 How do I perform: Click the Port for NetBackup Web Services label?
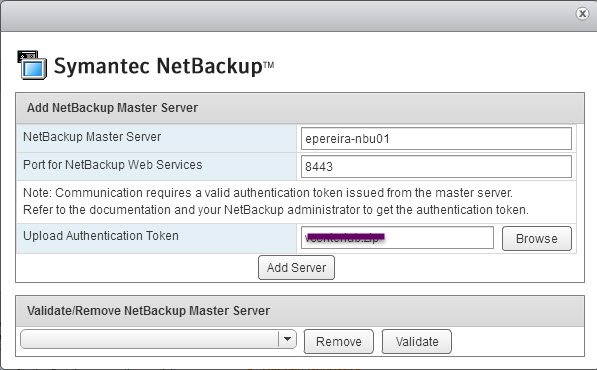[113, 164]
